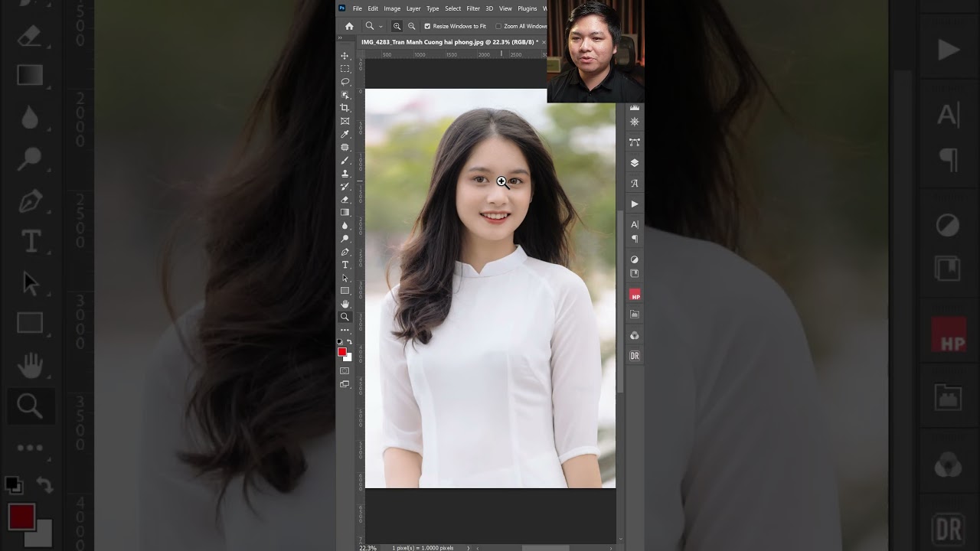Image resolution: width=980 pixels, height=551 pixels.
Task: Click the Home button in options bar
Action: click(349, 26)
